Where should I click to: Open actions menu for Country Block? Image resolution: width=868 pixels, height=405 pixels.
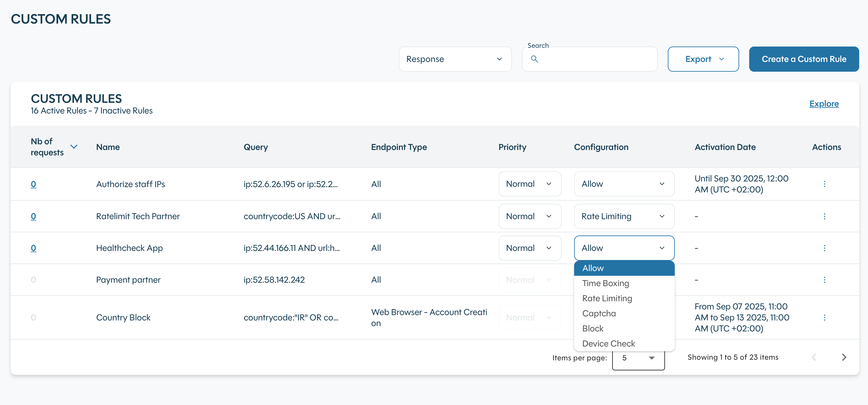pyautogui.click(x=824, y=317)
